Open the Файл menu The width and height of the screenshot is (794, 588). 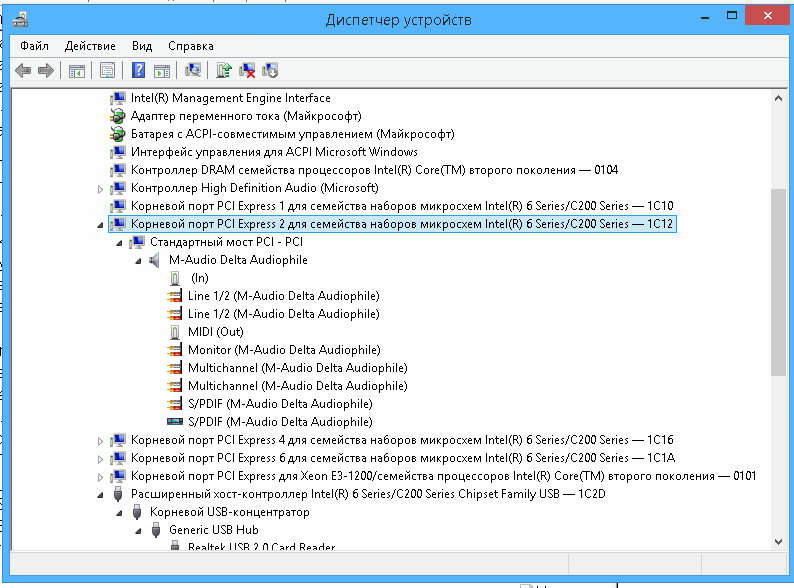[34, 46]
